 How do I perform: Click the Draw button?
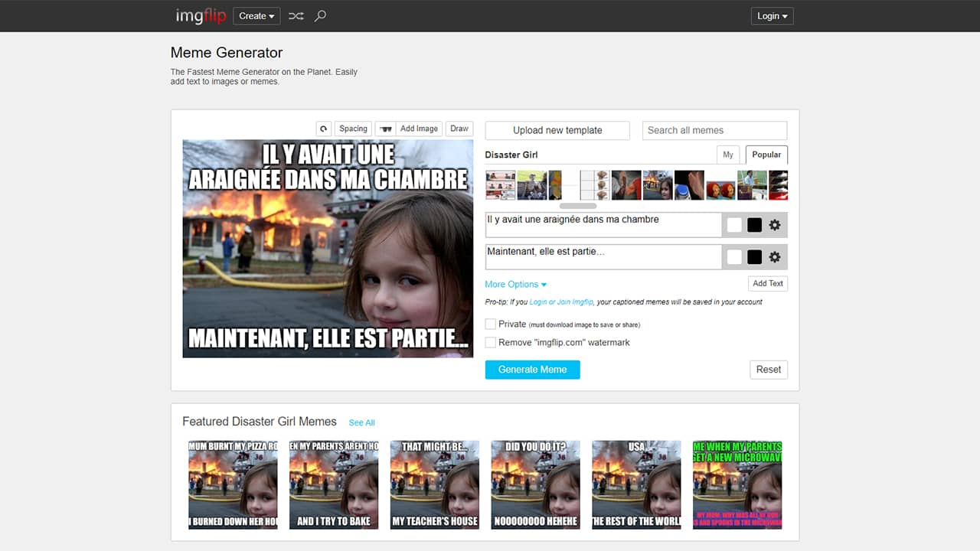(459, 129)
